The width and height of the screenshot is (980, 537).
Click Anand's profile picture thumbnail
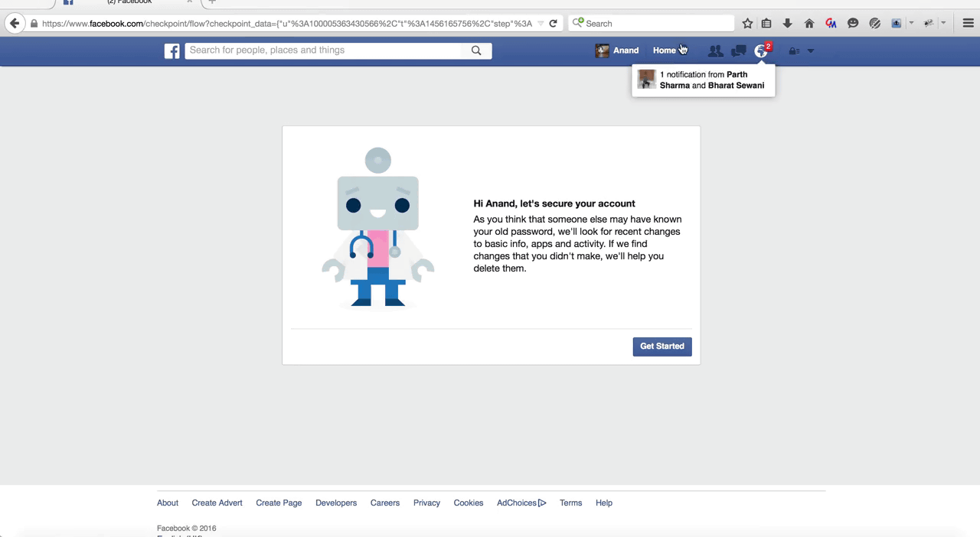coord(603,50)
